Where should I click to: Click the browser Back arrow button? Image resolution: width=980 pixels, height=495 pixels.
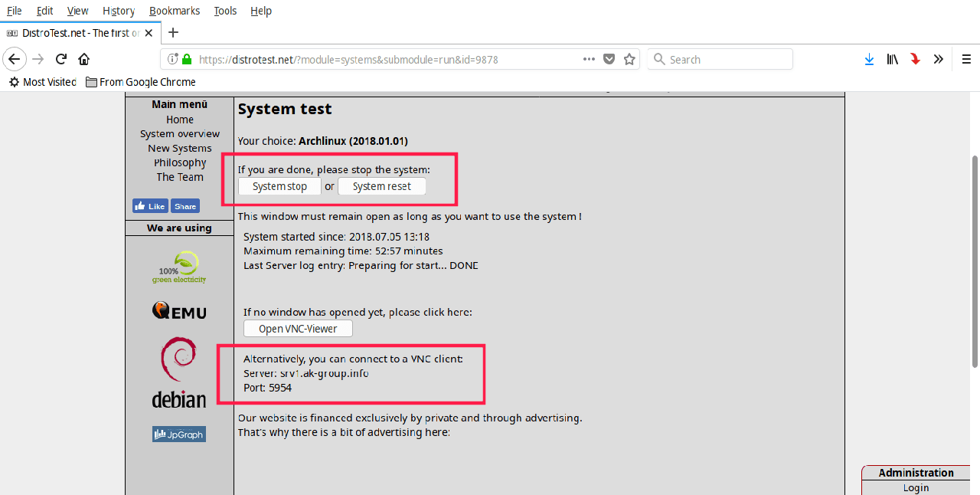(x=15, y=60)
